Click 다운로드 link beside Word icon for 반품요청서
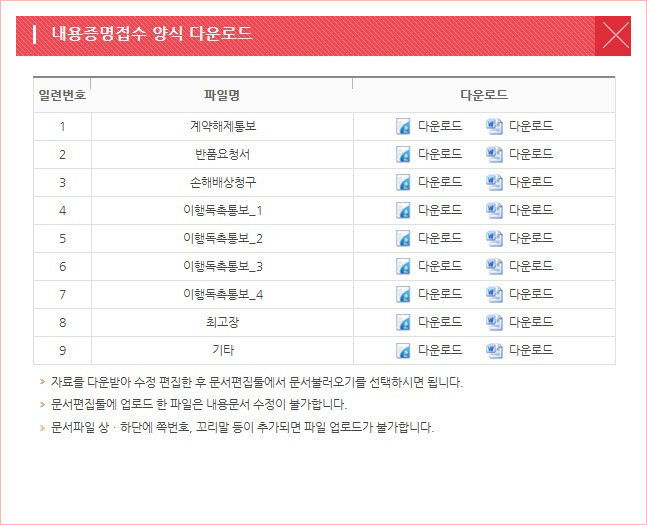The height and width of the screenshot is (525, 647). [531, 154]
